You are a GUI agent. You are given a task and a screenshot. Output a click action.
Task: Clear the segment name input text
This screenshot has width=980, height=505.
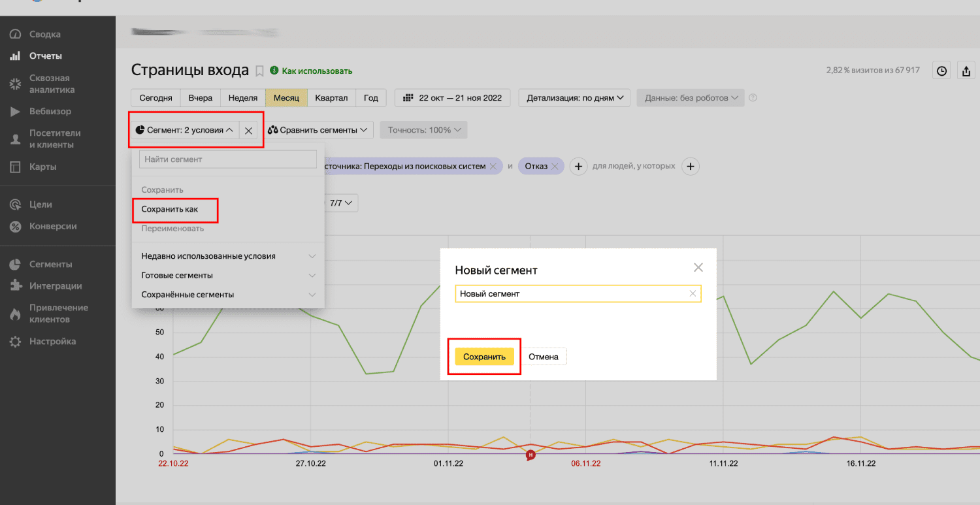693,294
